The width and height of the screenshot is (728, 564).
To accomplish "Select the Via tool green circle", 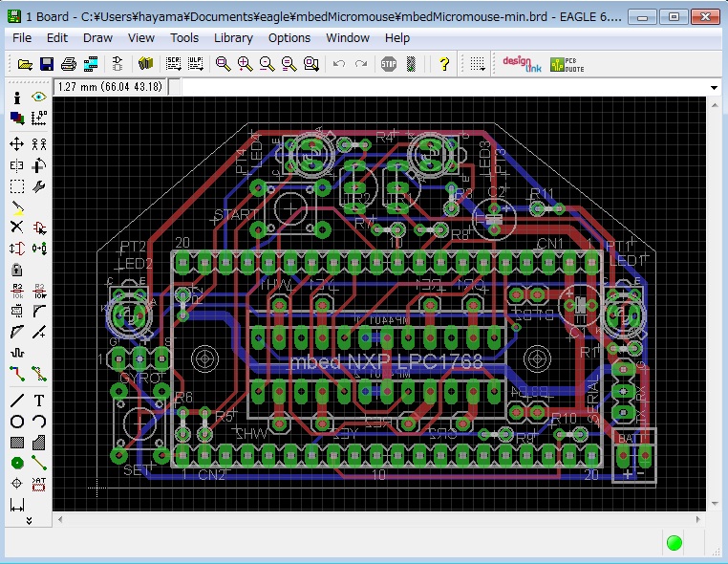I will click(16, 463).
